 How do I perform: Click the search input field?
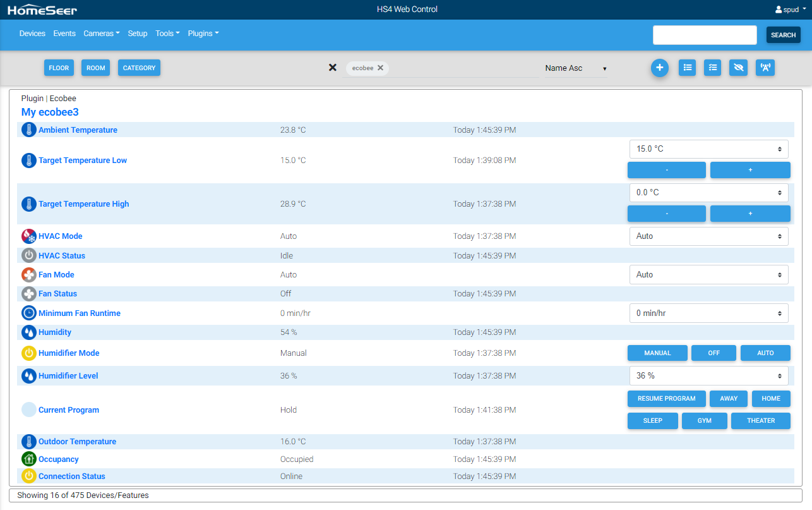[704, 35]
